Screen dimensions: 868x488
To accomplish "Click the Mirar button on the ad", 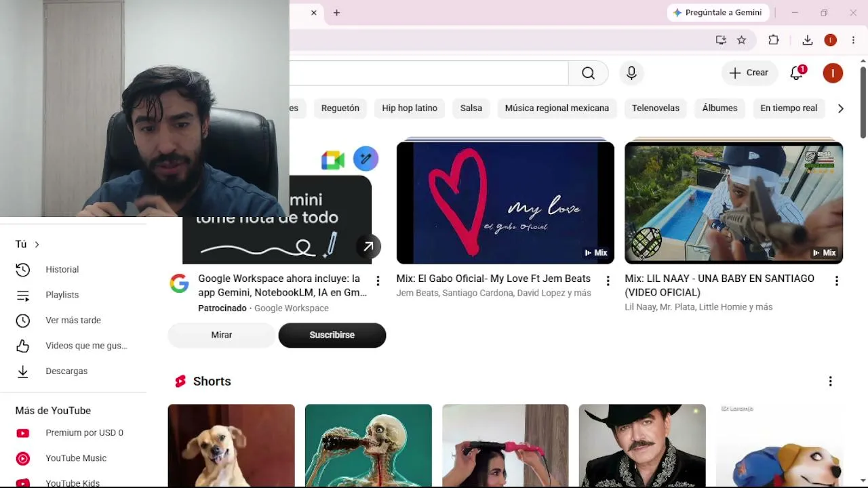I will [222, 335].
